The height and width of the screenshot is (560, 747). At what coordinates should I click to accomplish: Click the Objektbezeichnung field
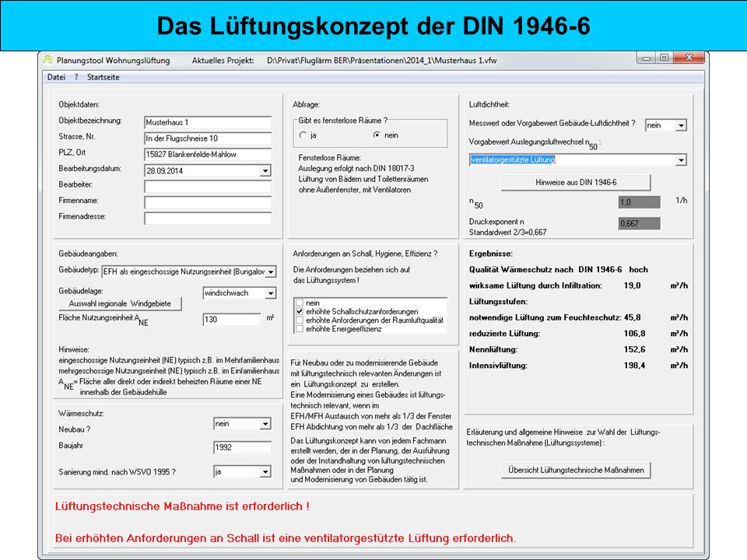click(208, 122)
